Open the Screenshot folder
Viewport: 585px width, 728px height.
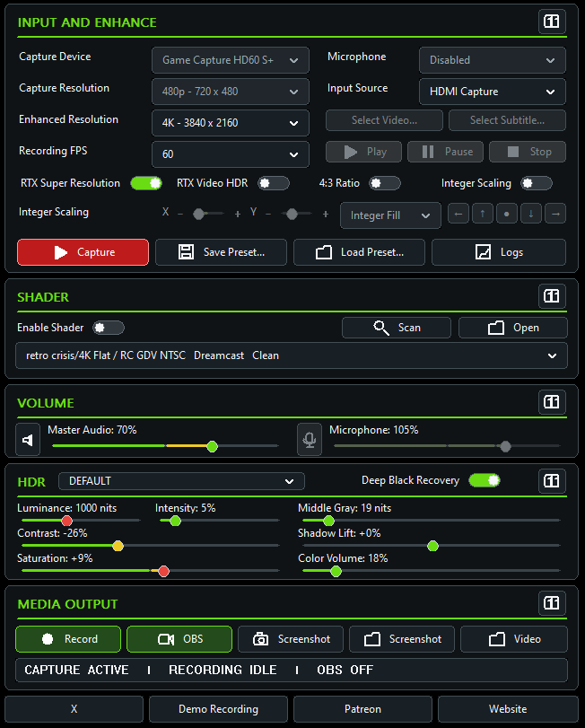point(402,639)
